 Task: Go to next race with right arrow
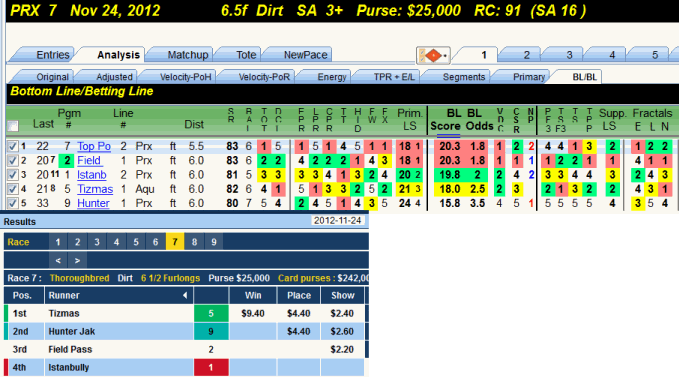(78, 261)
